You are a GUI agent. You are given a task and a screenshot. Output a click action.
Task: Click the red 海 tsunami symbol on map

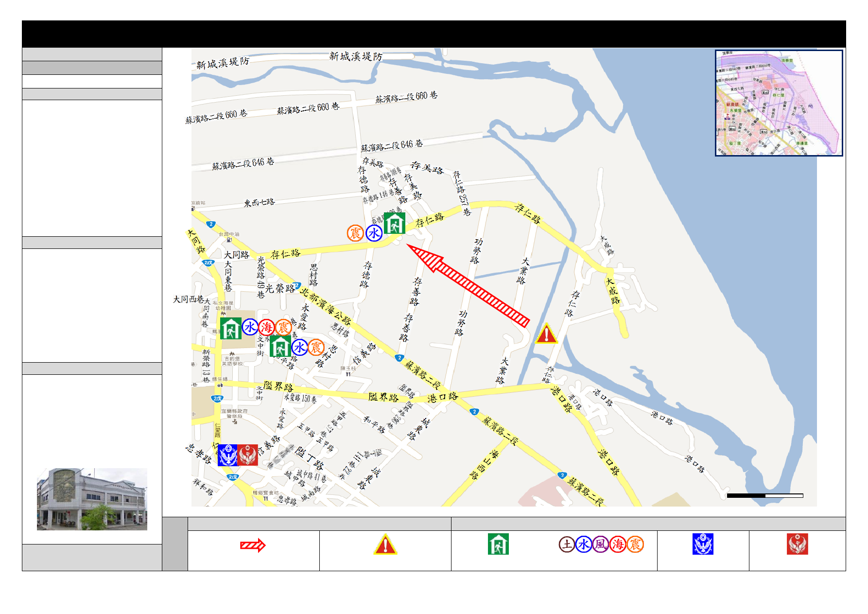point(266,327)
